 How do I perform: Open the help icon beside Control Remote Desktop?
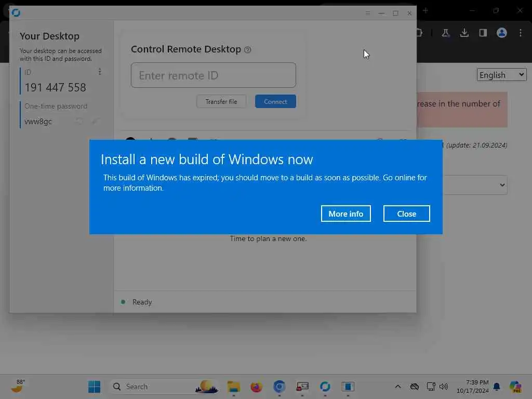tap(248, 49)
